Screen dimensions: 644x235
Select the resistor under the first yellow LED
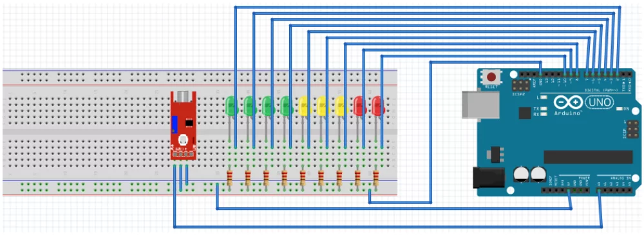pos(303,178)
